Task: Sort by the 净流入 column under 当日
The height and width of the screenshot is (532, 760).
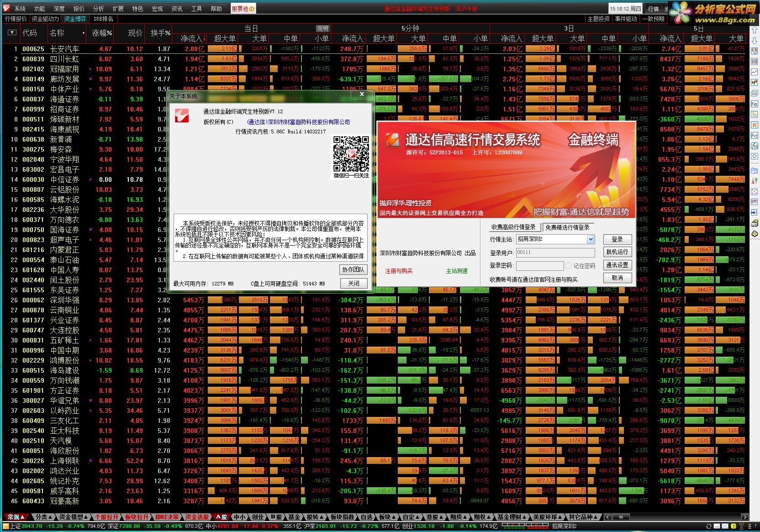Action: click(193, 39)
